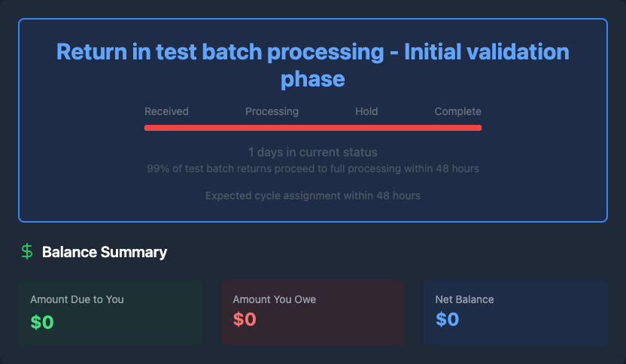Open the Amount You Owe card

pos(313,313)
